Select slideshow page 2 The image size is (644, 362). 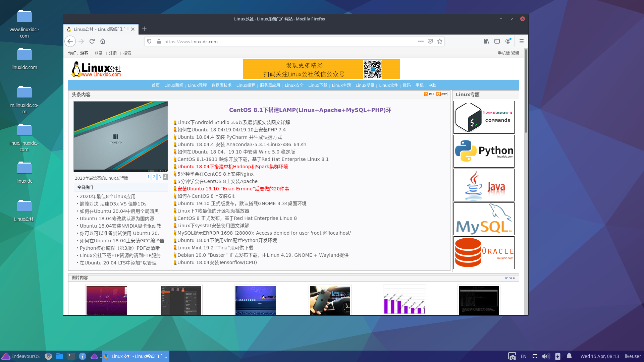[x=154, y=177]
